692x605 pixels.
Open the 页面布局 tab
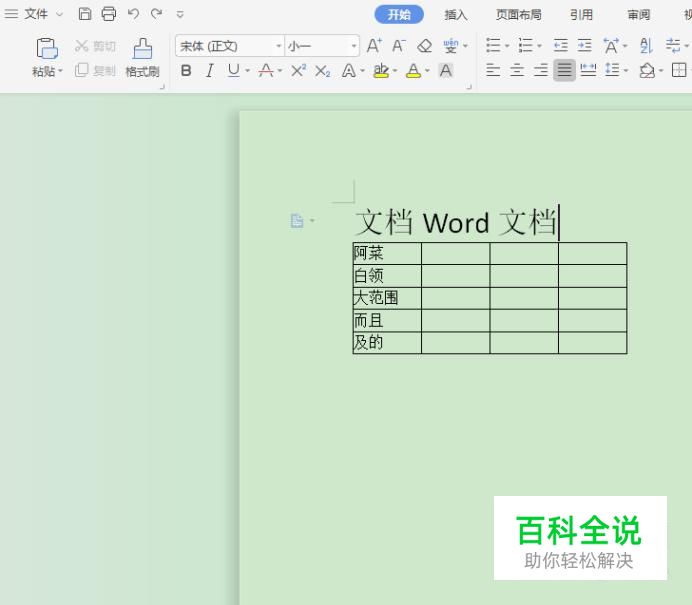pos(519,14)
